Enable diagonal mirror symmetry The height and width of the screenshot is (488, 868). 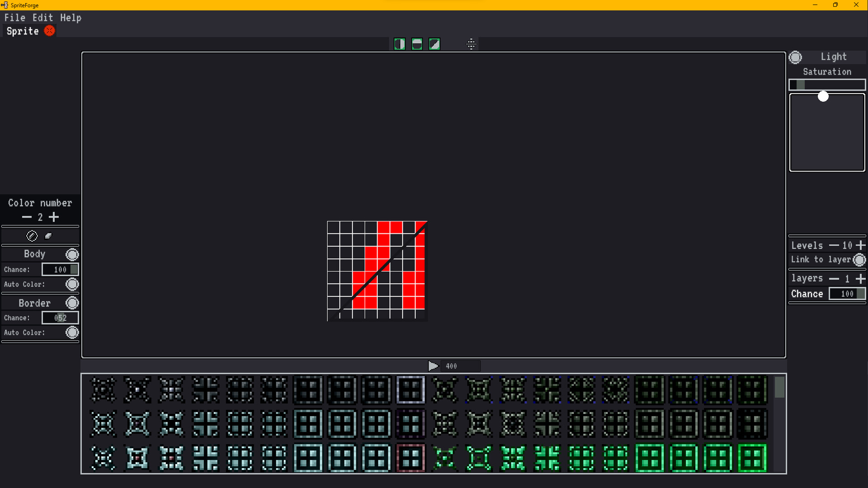(x=434, y=44)
